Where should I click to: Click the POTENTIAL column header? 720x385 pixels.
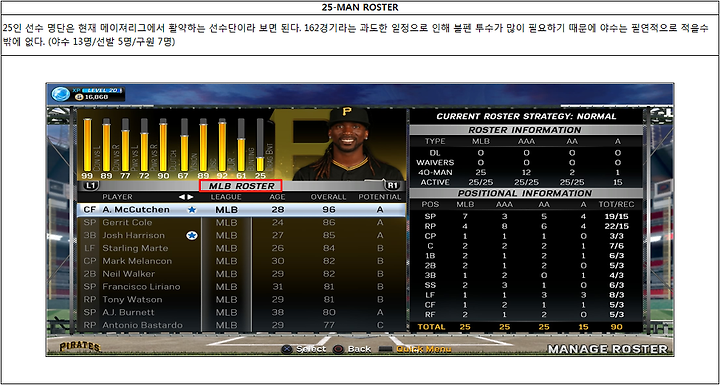click(380, 197)
